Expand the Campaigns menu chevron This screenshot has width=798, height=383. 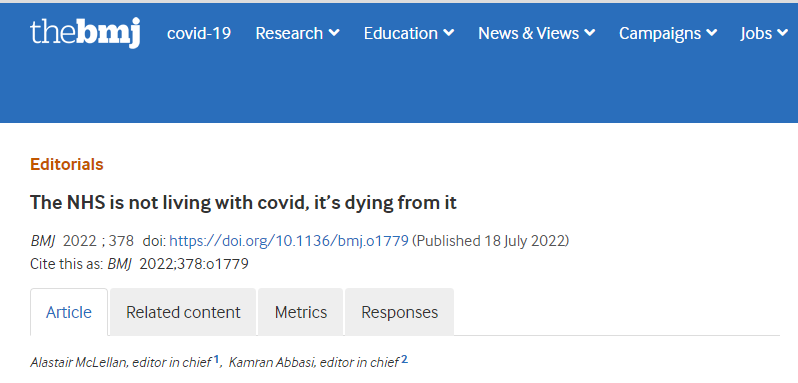(711, 33)
